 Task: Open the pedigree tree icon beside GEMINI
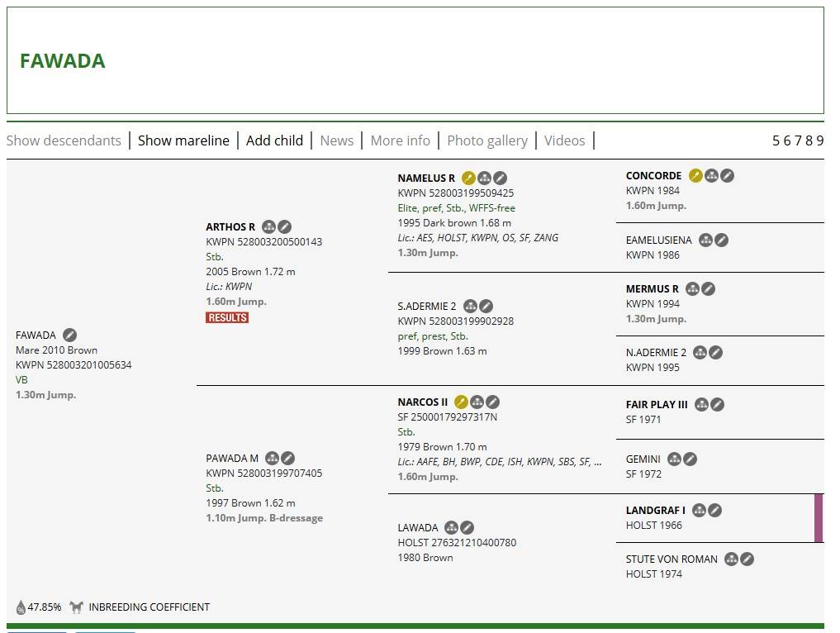click(x=675, y=459)
